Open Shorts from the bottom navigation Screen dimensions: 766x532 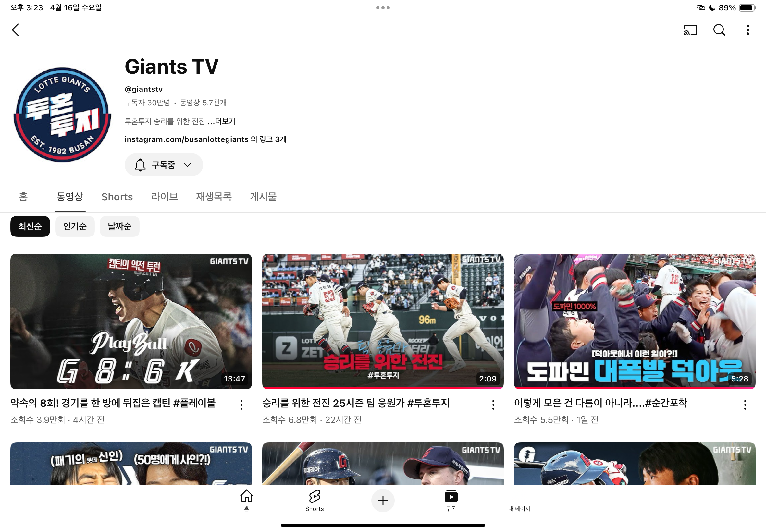pos(315,500)
